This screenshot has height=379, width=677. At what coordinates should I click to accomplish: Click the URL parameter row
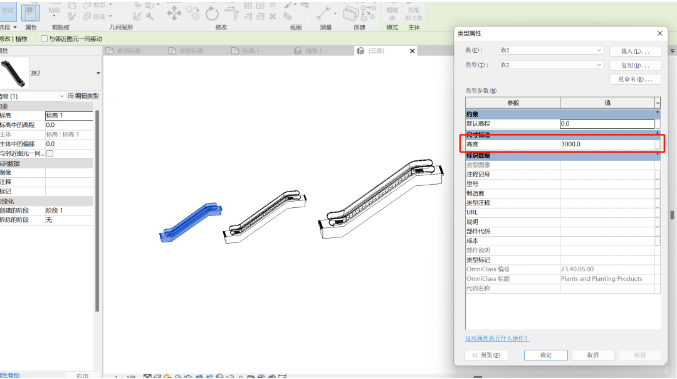click(x=563, y=212)
